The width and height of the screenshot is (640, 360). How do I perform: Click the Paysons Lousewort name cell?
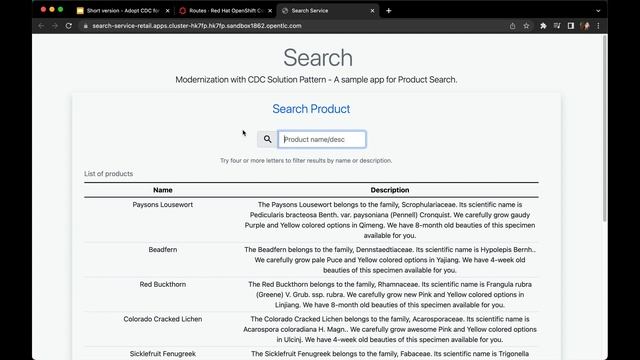point(162,204)
